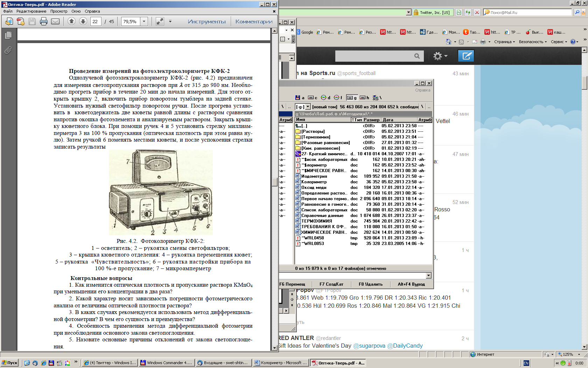The height and width of the screenshot is (368, 588).
Task: Select drive h in Windows Commander
Action: point(365,97)
